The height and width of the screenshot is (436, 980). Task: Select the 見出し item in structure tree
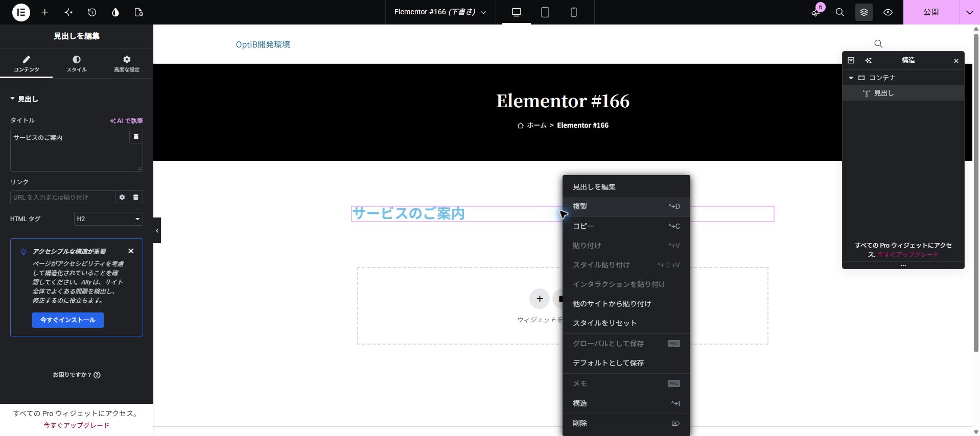coord(903,93)
